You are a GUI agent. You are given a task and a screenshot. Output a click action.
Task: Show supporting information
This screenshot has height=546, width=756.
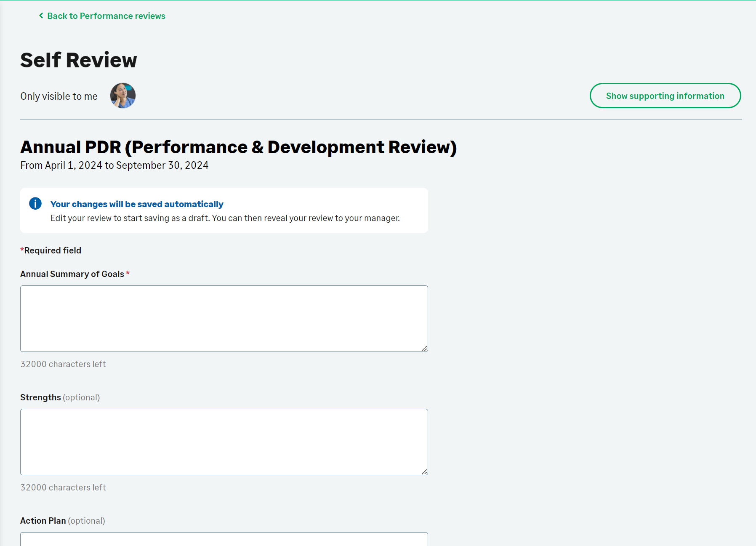click(x=665, y=96)
